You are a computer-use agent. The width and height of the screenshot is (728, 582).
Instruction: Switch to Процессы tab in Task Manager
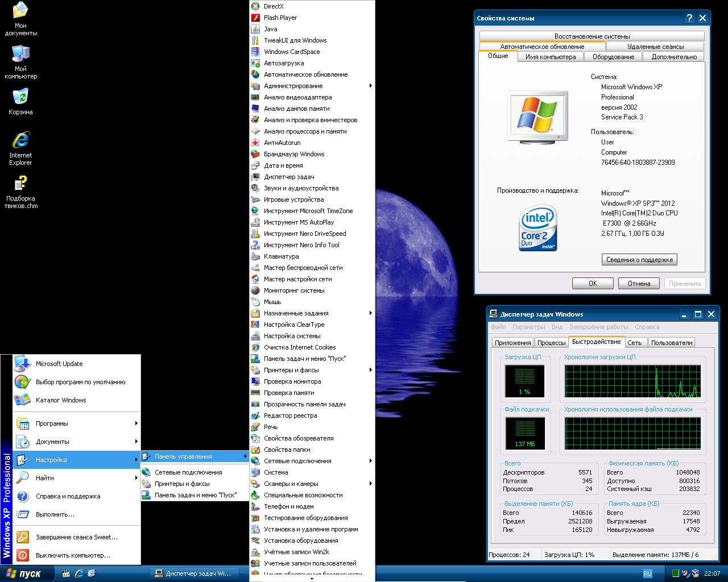(x=552, y=343)
